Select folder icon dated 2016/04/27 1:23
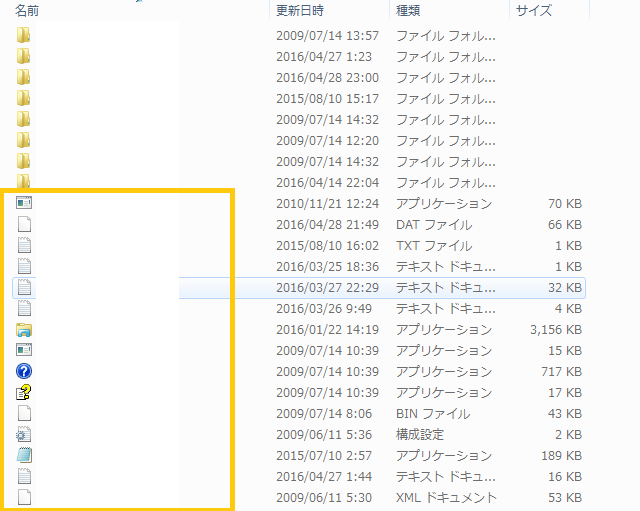The height and width of the screenshot is (511, 640). coord(24,56)
